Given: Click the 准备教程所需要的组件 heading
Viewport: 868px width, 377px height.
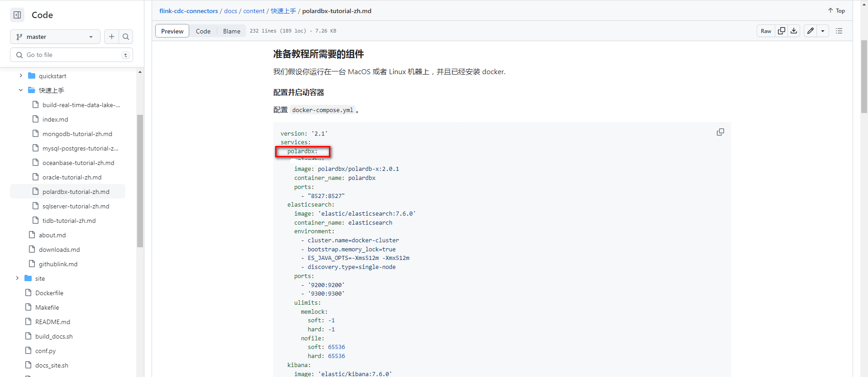Looking at the screenshot, I should (x=319, y=54).
